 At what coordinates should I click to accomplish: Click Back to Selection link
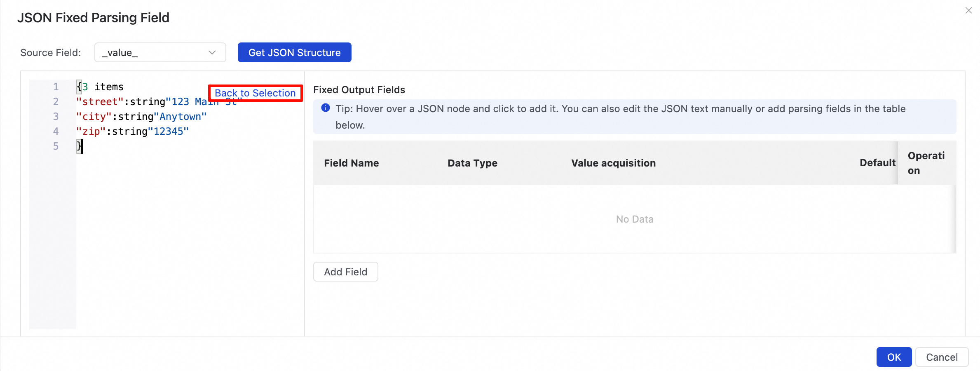pos(255,93)
